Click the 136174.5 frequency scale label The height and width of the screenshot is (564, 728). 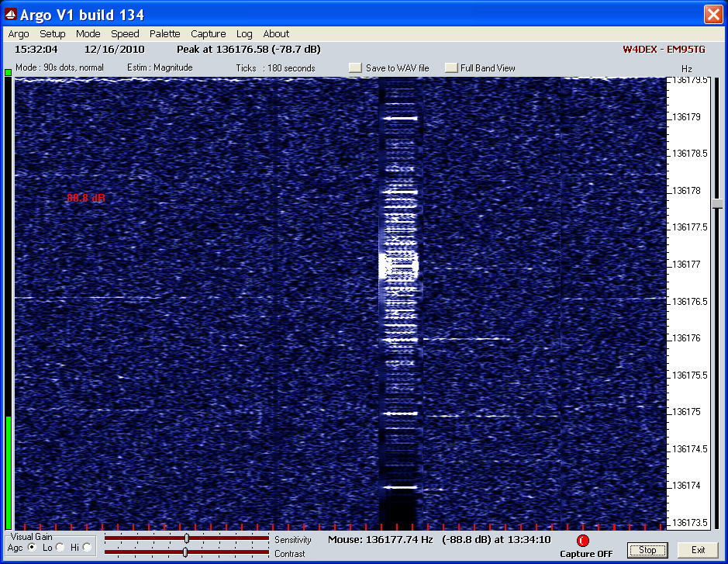pyautogui.click(x=690, y=448)
